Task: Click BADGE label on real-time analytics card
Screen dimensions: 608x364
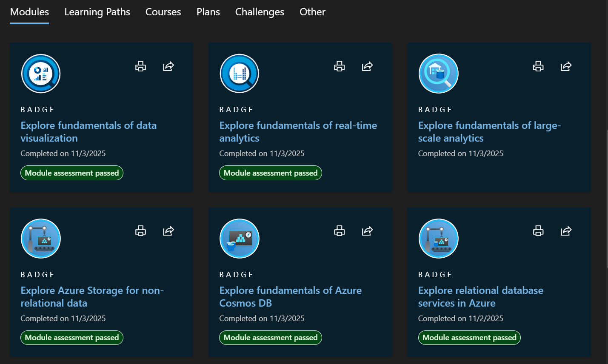Action: 236,110
